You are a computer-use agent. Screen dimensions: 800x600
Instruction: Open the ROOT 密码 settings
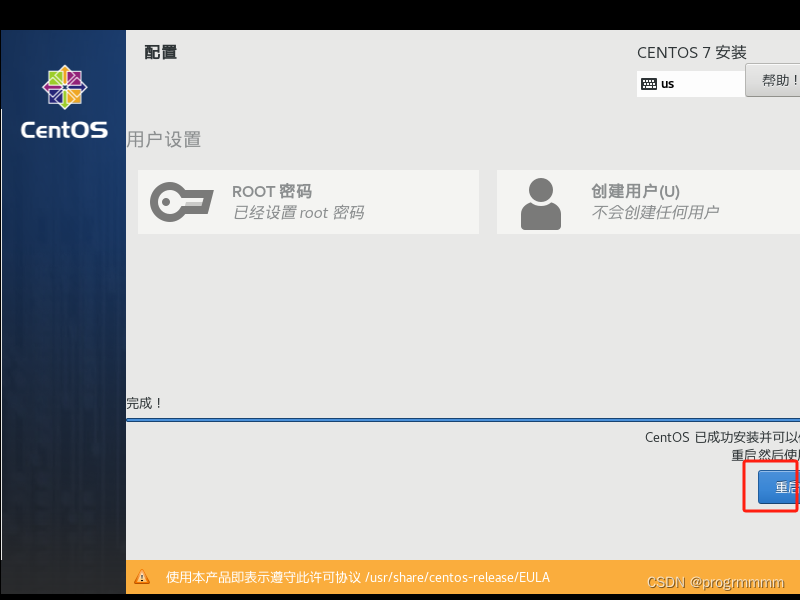308,202
